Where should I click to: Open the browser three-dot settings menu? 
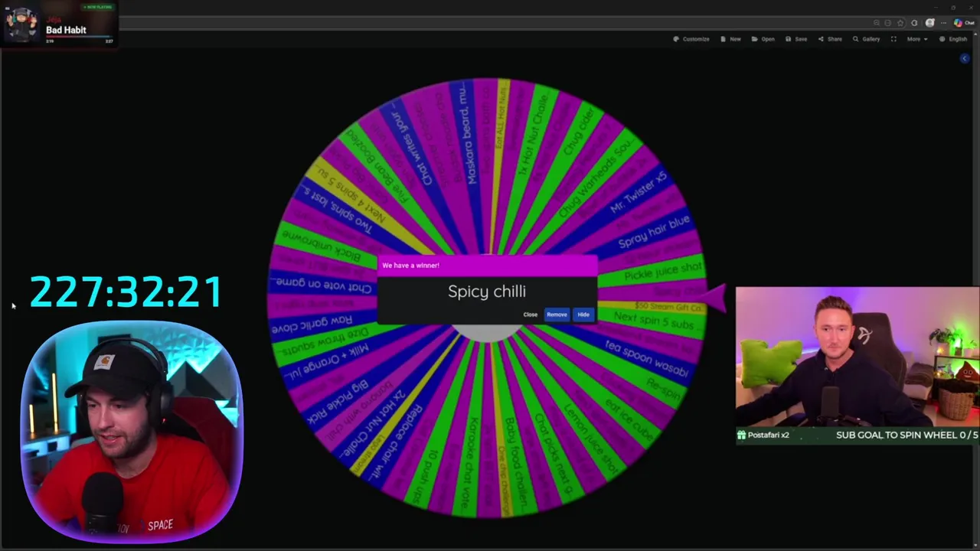(944, 23)
